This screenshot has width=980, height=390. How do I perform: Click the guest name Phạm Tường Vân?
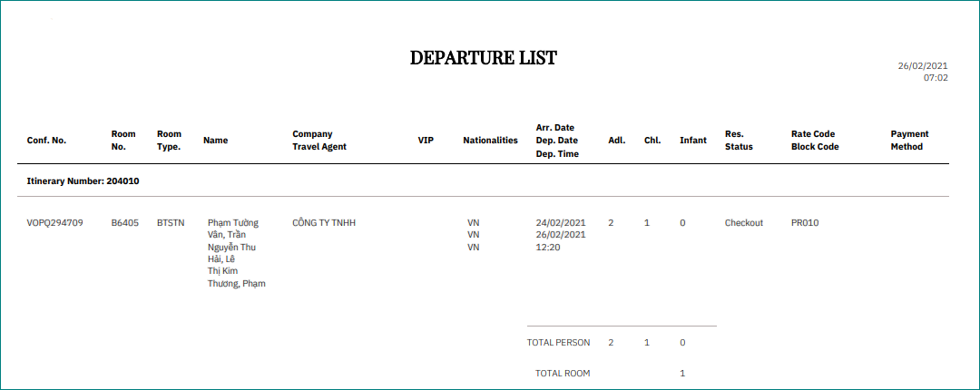click(x=233, y=229)
